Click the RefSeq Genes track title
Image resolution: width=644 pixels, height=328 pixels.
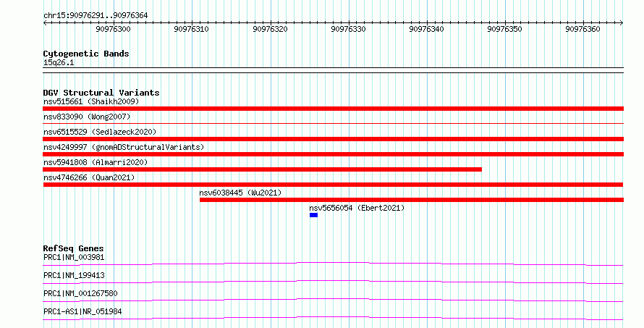point(73,248)
